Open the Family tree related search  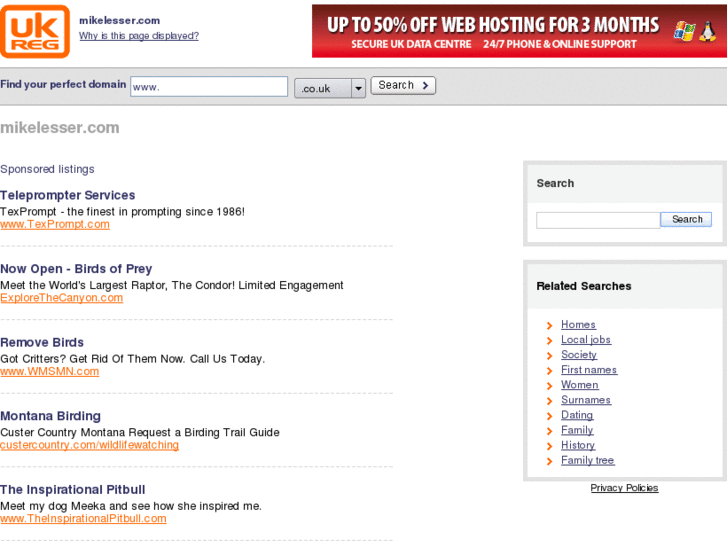(587, 460)
